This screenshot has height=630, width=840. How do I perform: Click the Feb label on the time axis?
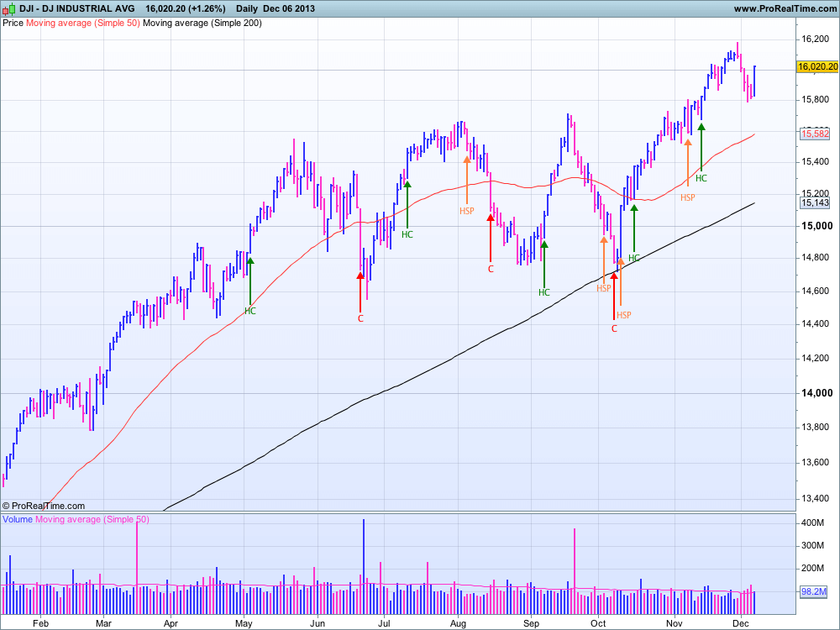(40, 623)
